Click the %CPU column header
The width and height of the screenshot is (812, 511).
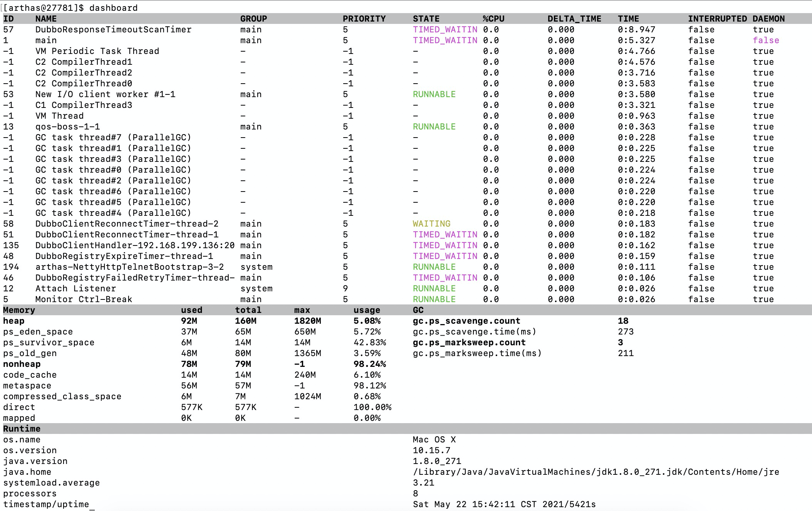click(493, 18)
